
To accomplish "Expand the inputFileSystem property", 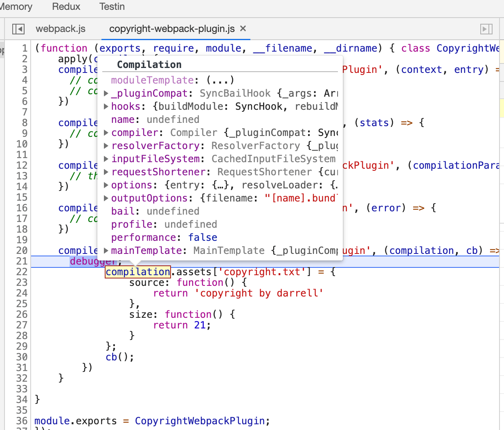I will coord(106,159).
